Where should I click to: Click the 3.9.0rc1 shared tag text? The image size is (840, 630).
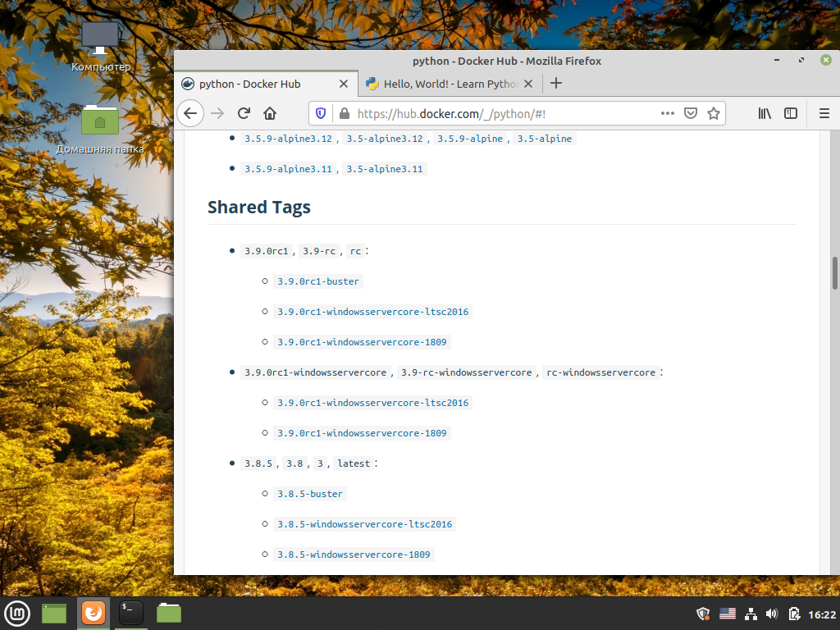click(x=267, y=251)
